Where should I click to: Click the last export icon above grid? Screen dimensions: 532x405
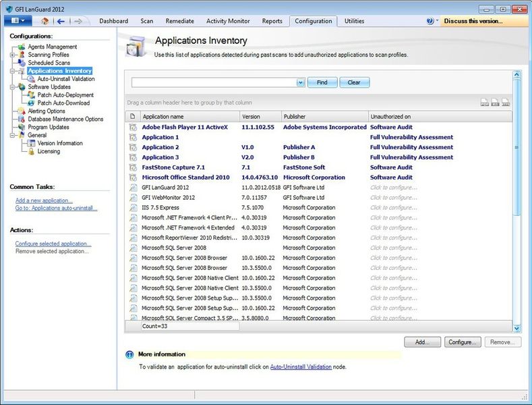click(506, 102)
